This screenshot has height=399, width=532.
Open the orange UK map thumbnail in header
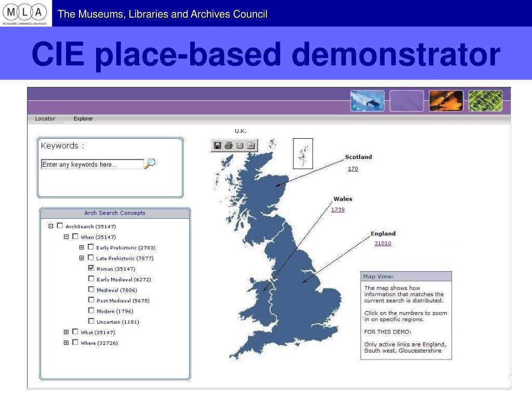tap(446, 101)
